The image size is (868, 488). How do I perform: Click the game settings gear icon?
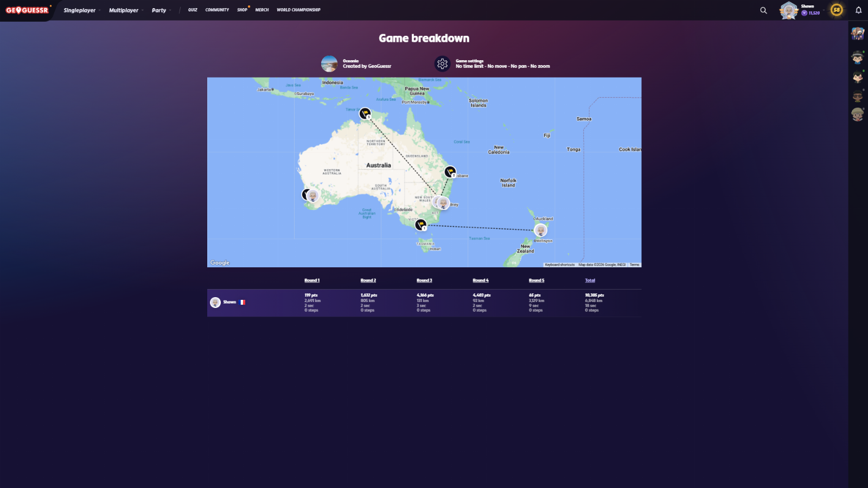pyautogui.click(x=442, y=64)
